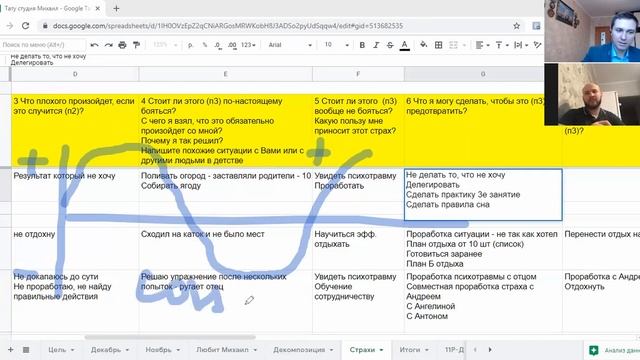This screenshot has width=640, height=360.
Task: Go forward in browser history
Action: coord(10,26)
